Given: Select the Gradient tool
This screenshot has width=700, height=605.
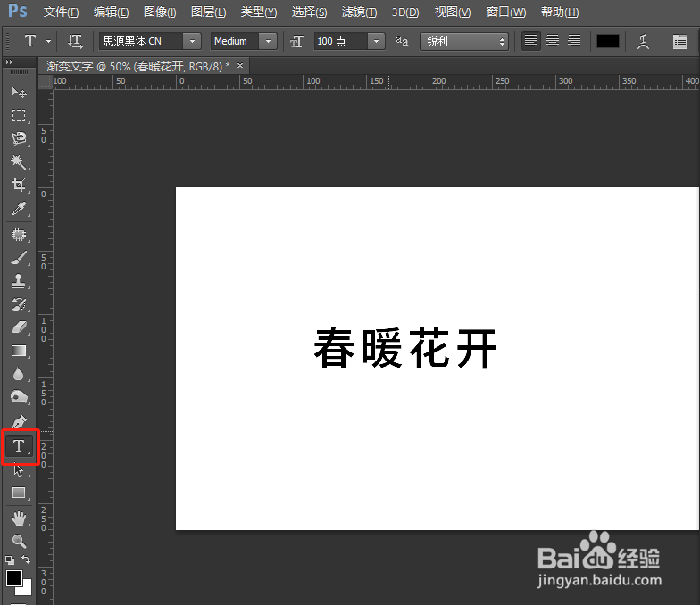Looking at the screenshot, I should [x=18, y=352].
